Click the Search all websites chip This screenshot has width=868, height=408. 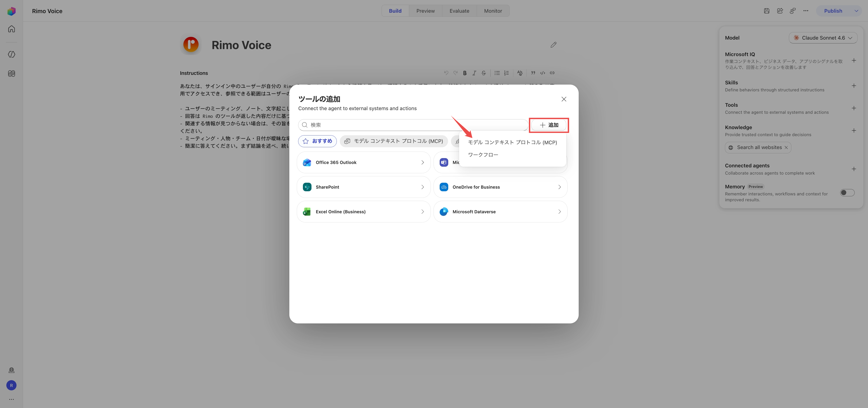point(758,148)
